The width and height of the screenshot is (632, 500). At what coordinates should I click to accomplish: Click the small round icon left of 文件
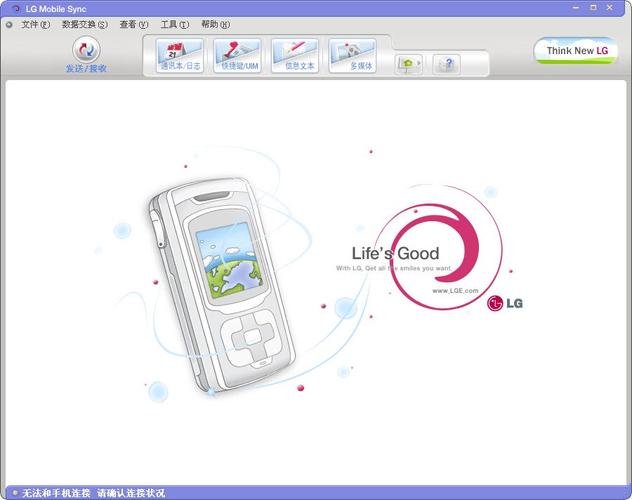click(9, 25)
